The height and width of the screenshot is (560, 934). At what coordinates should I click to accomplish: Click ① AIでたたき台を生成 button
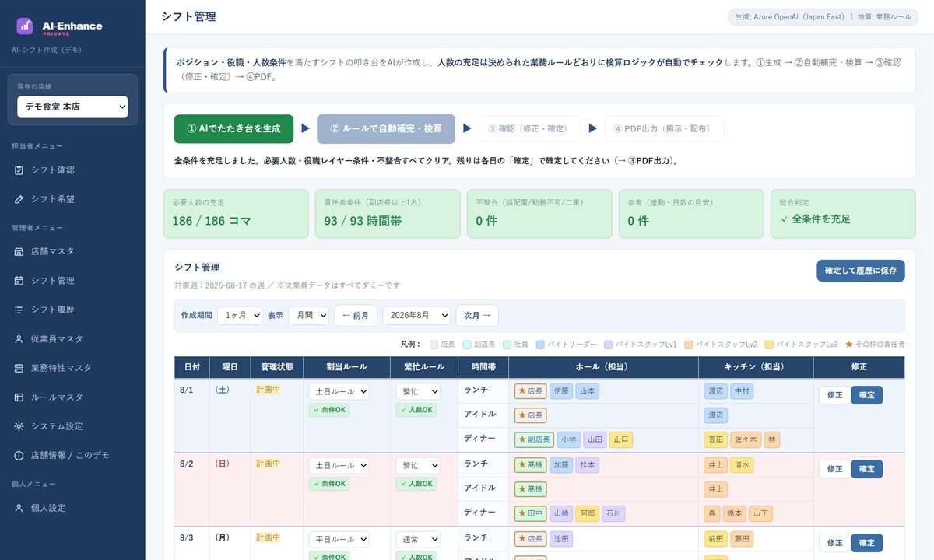click(233, 129)
